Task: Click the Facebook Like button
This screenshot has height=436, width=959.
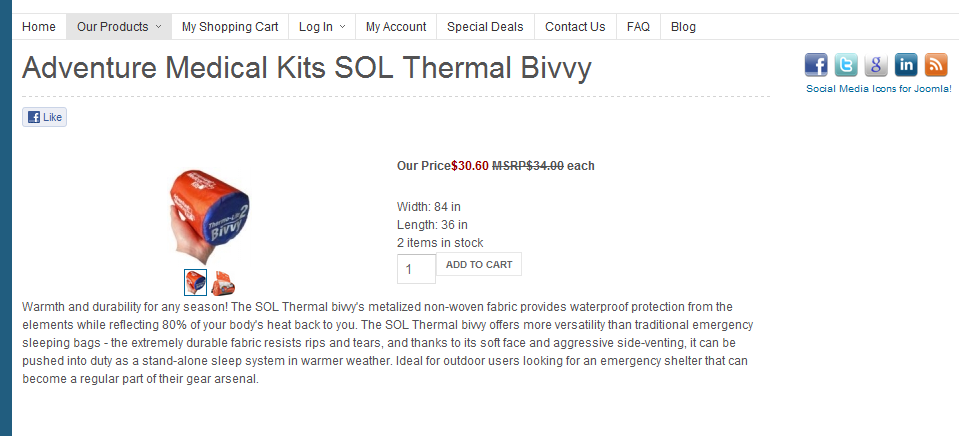Action: (x=44, y=117)
